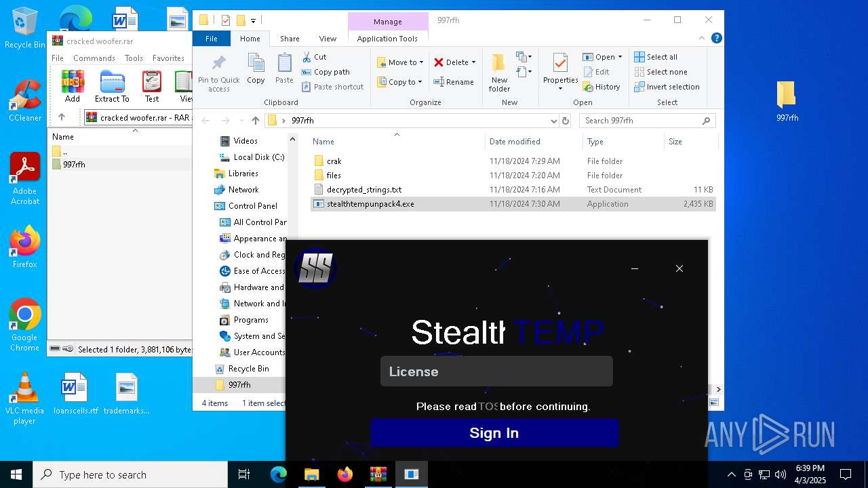
Task: Click Invert selection in ribbon
Action: click(667, 87)
